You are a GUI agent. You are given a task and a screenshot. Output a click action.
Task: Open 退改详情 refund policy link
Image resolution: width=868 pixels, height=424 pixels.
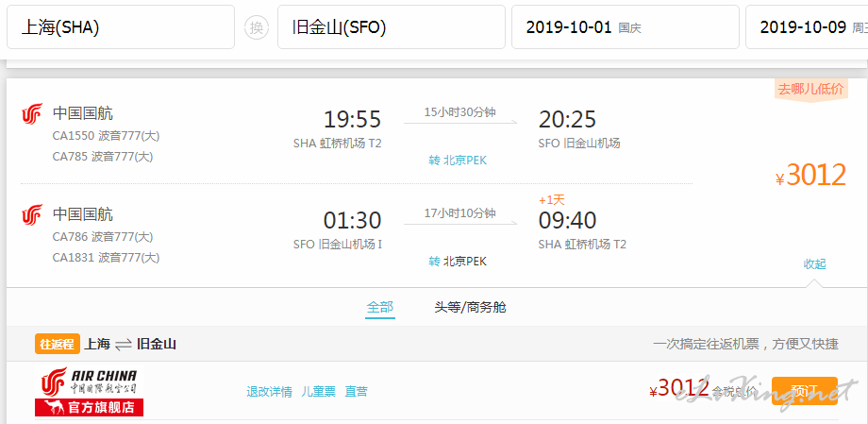269,392
